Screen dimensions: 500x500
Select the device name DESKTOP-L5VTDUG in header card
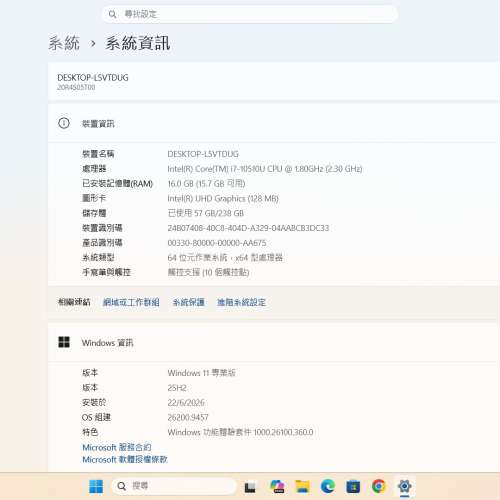coord(93,78)
